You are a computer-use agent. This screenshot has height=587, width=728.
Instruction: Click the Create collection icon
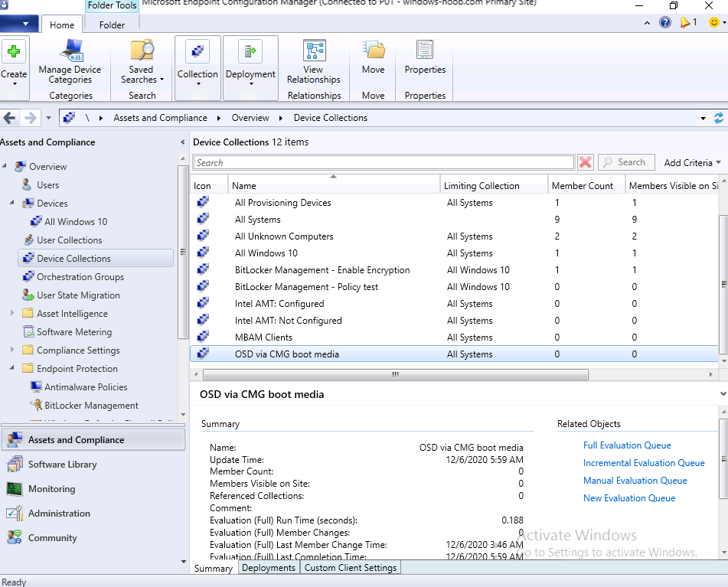pyautogui.click(x=14, y=51)
